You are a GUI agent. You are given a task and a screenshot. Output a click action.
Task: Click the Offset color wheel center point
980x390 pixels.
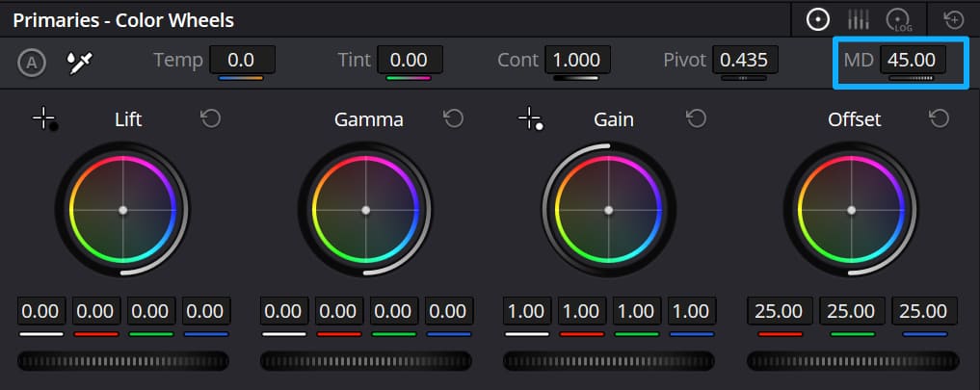click(851, 210)
